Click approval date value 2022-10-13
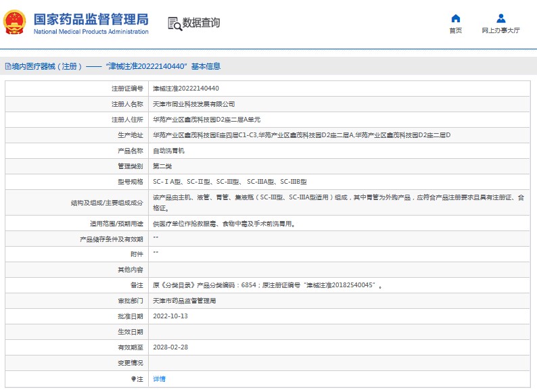This screenshot has height=392, width=537. coord(170,316)
